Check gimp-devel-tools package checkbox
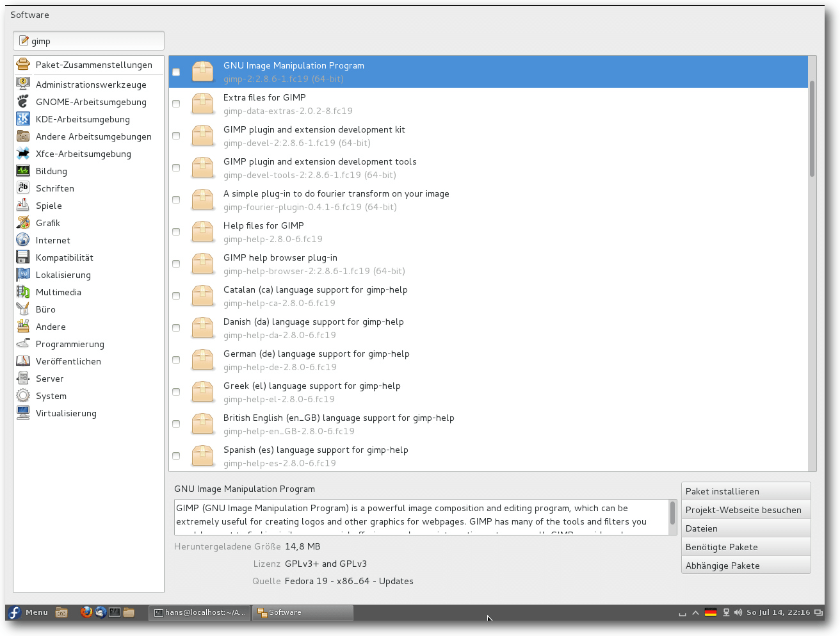Image resolution: width=840 pixels, height=636 pixels. (176, 168)
